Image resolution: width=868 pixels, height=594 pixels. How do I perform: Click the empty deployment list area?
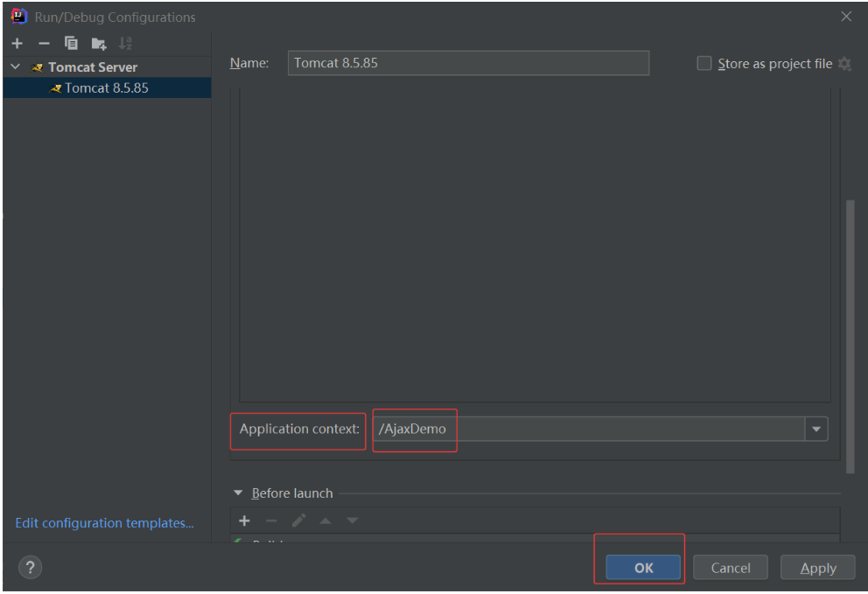click(x=535, y=245)
